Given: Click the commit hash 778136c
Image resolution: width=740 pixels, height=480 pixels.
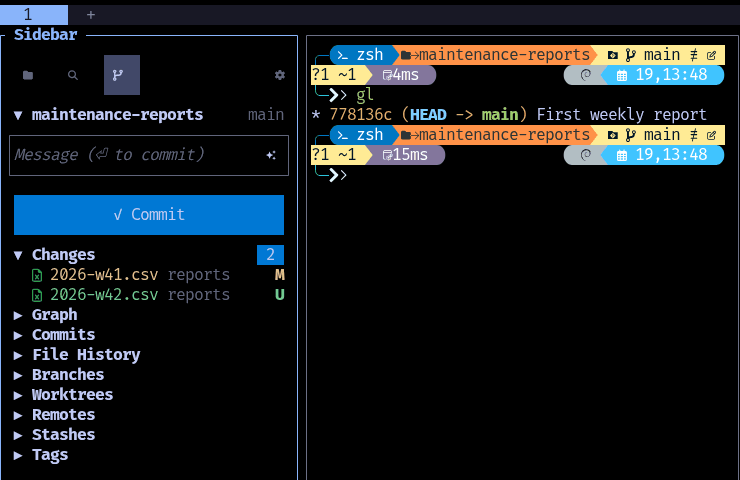Looking at the screenshot, I should coord(361,115).
